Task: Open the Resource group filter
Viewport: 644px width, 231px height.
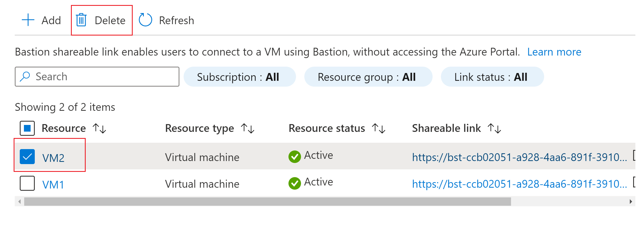Action: click(x=368, y=77)
